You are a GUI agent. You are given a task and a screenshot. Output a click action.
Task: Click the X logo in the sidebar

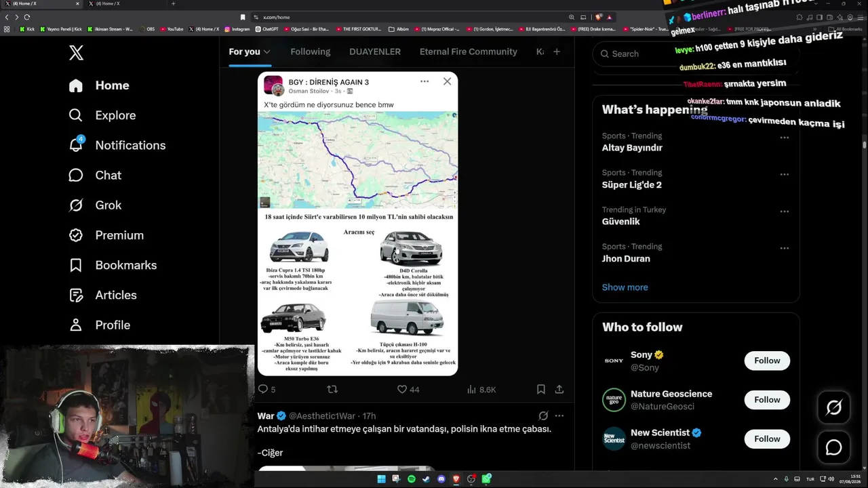tap(76, 53)
